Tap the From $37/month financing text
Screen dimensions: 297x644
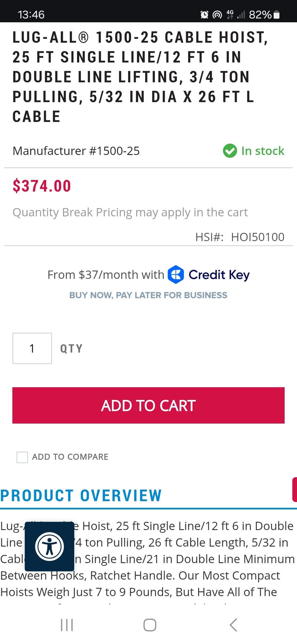click(105, 275)
